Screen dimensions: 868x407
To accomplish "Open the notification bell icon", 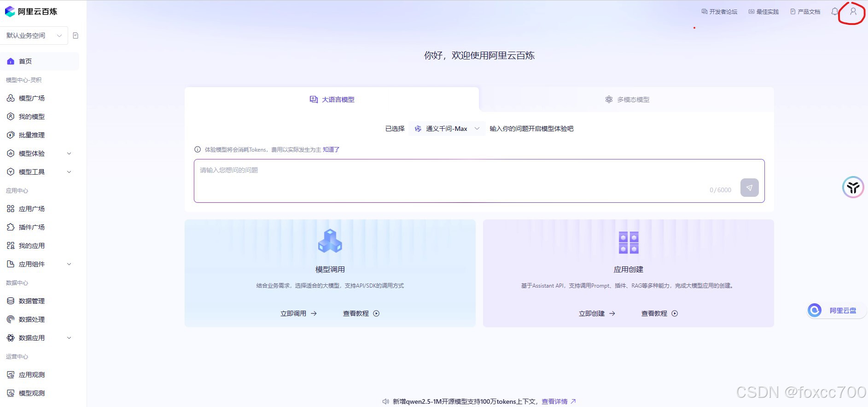I will (834, 12).
